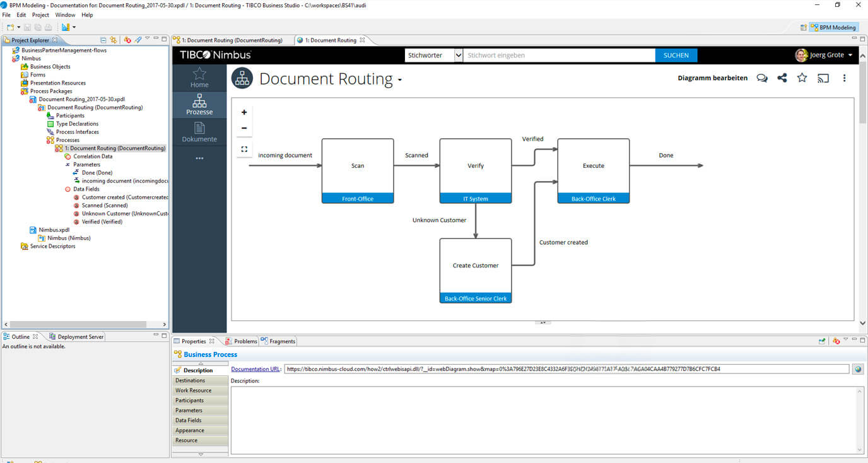
Task: Open the Open Perspective icon
Action: [x=803, y=27]
